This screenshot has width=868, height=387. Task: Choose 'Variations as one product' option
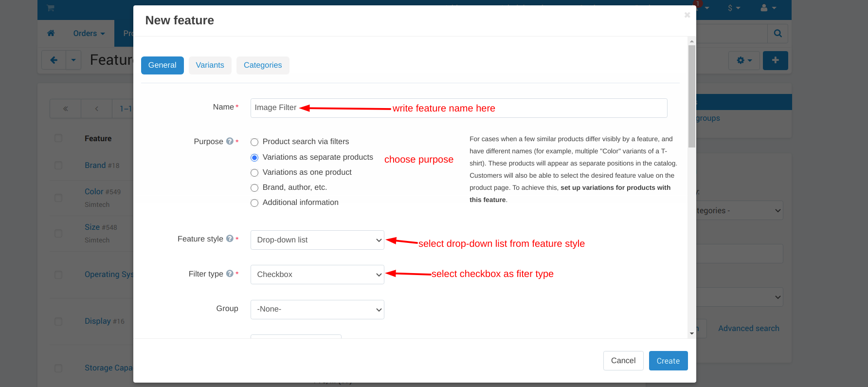(254, 173)
